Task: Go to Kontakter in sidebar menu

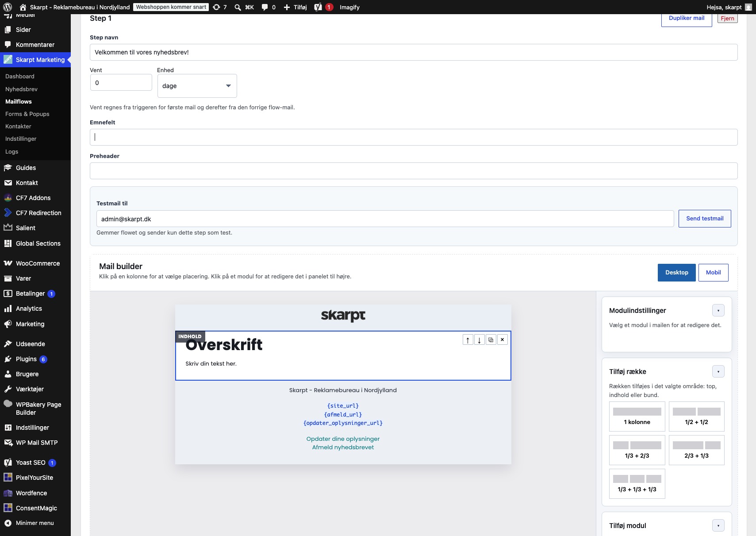Action: coord(18,127)
